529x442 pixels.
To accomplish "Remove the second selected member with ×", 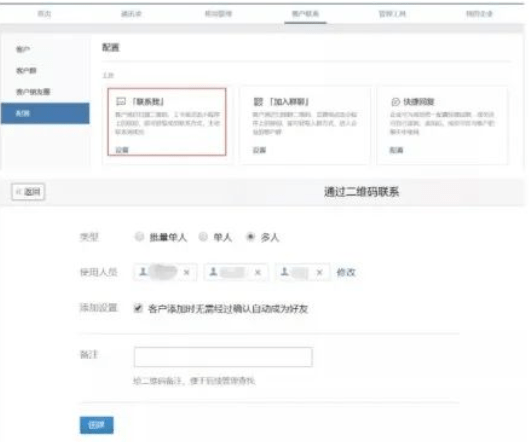I will [258, 272].
